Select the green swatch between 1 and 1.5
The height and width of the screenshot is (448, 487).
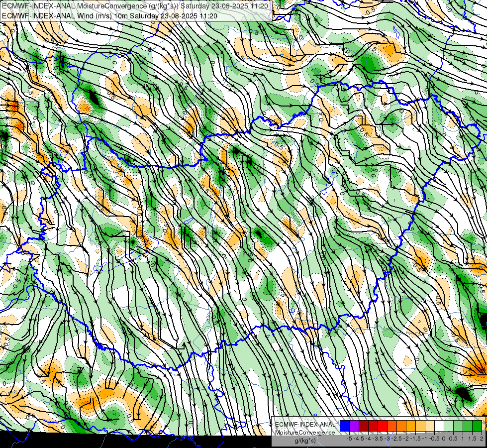(468, 426)
